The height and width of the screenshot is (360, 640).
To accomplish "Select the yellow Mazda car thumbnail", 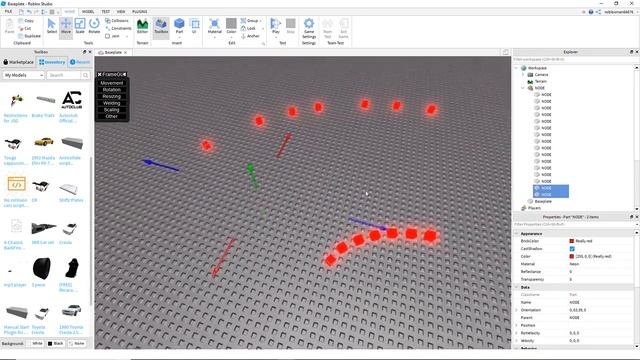I will (43, 142).
